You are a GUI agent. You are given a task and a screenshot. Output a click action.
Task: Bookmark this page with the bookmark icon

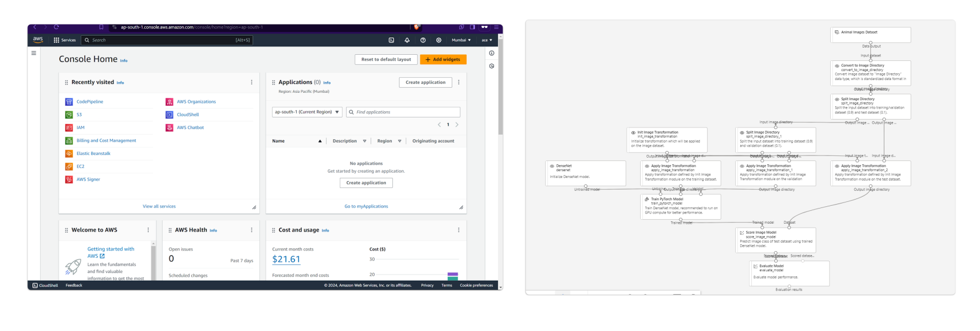pos(101,27)
